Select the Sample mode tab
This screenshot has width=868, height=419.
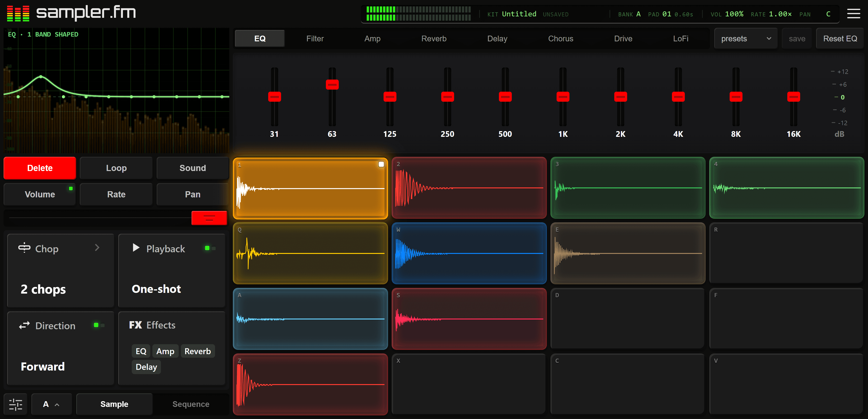click(114, 404)
